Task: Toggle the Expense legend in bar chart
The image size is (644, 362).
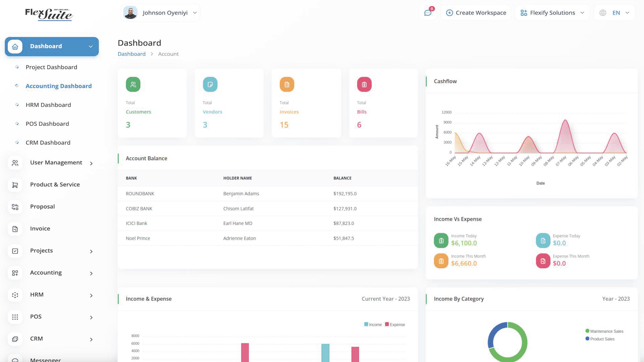Action: click(x=395, y=324)
